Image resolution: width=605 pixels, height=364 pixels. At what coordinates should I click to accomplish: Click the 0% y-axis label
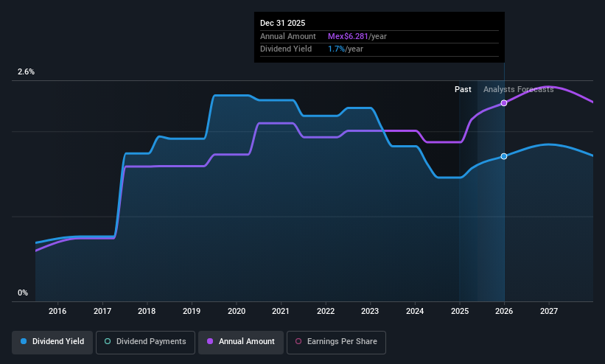[x=23, y=293]
